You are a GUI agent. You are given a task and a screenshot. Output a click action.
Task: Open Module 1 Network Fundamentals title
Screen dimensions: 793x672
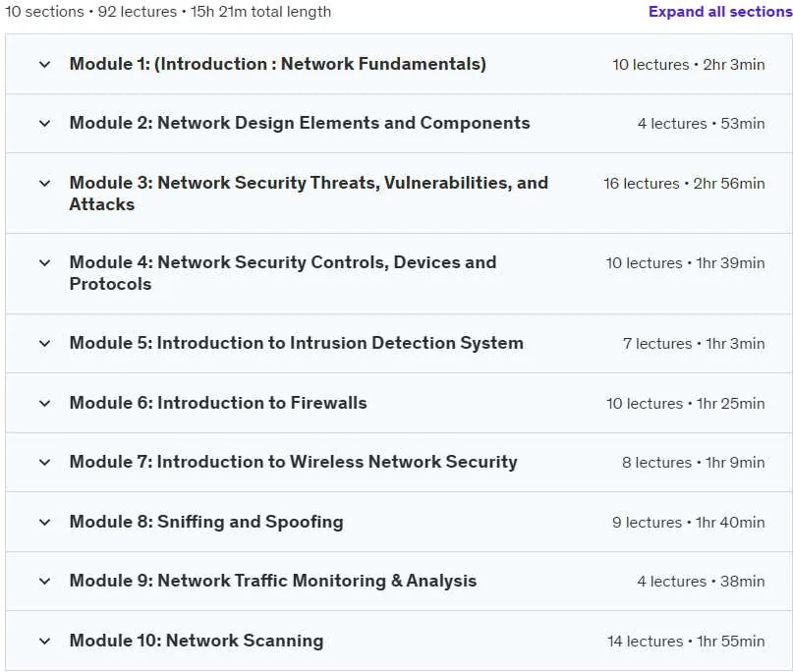pos(278,64)
